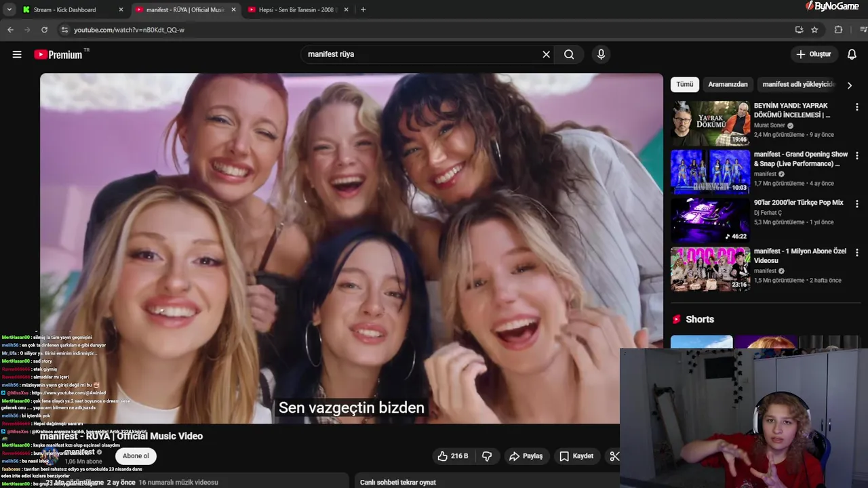
Task: Open options for 90'lar 2000'ler Türkçe Pop Mix
Action: (x=856, y=203)
